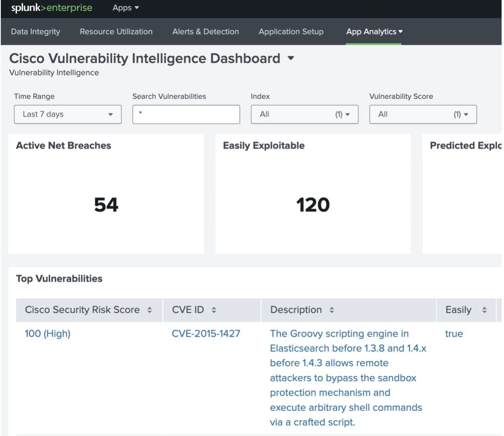Click the true value for Easily Exploitable
Image resolution: width=504 pixels, height=436 pixels.
pyautogui.click(x=454, y=334)
